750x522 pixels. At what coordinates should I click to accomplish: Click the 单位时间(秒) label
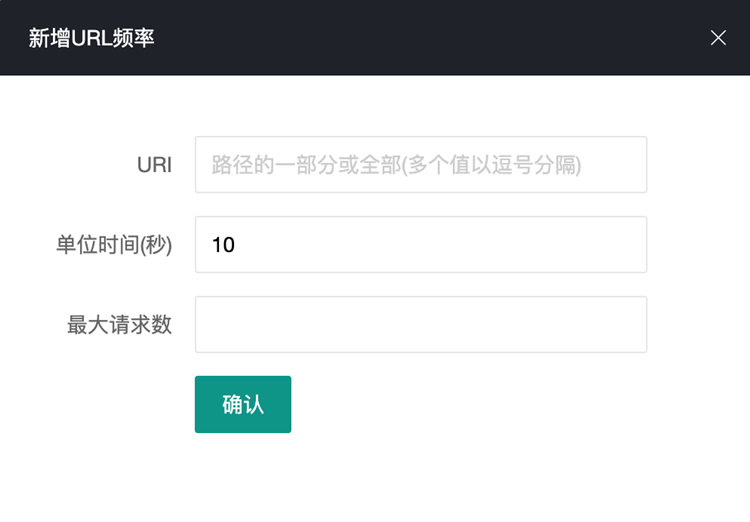pos(114,245)
